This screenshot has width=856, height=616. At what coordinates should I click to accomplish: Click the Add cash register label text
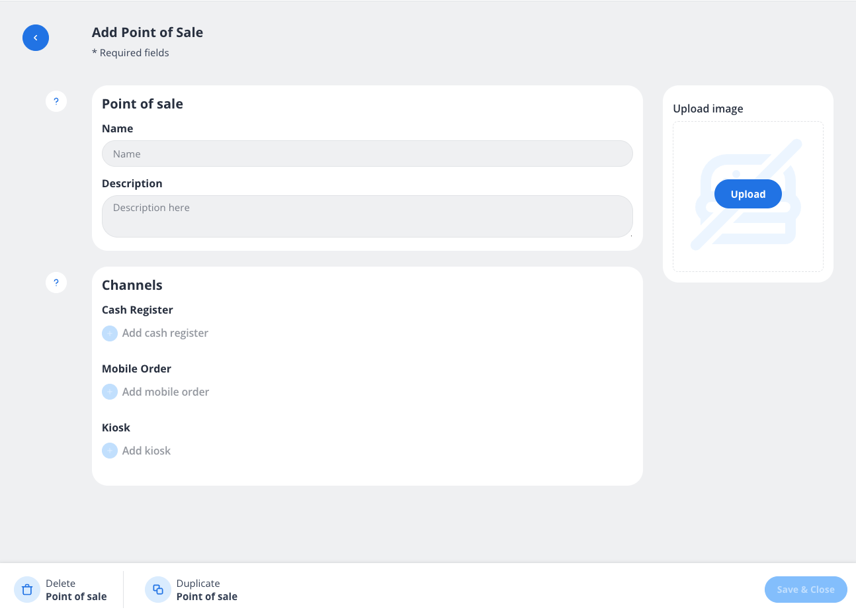pyautogui.click(x=165, y=333)
